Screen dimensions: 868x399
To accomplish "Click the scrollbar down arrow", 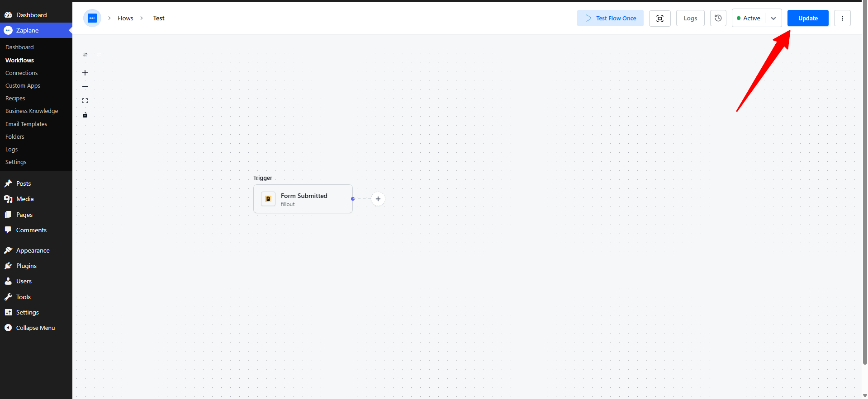I will 865,395.
